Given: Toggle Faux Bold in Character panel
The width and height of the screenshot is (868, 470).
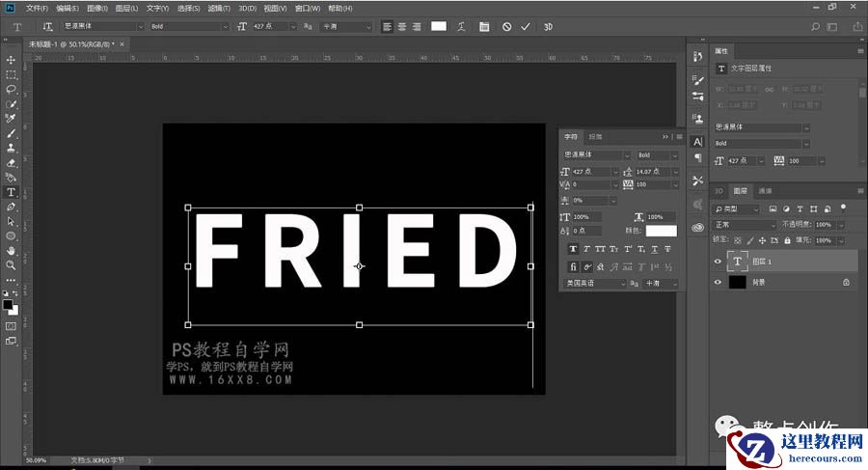Looking at the screenshot, I should point(573,249).
